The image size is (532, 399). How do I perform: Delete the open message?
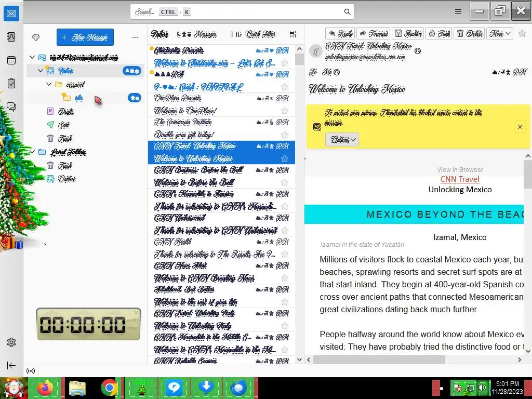470,33
